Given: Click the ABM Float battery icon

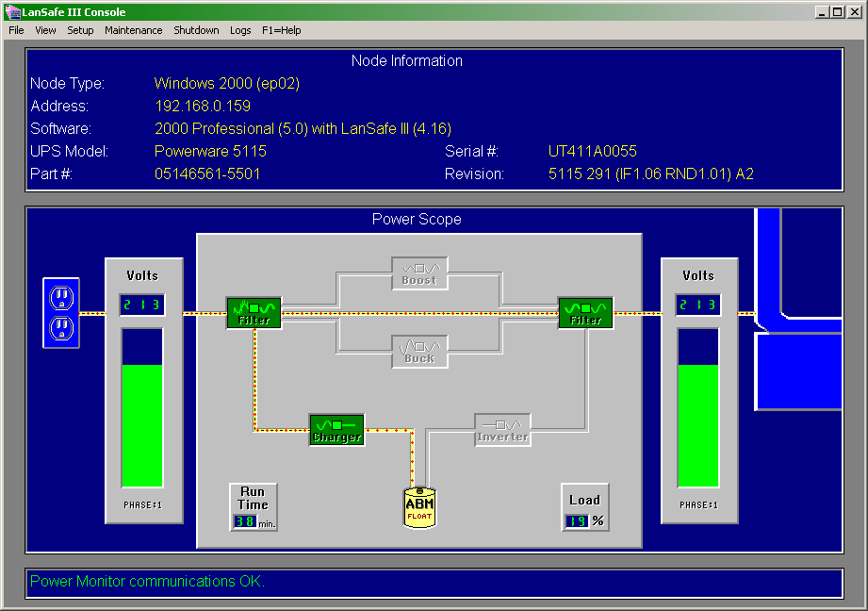Looking at the screenshot, I should point(419,507).
